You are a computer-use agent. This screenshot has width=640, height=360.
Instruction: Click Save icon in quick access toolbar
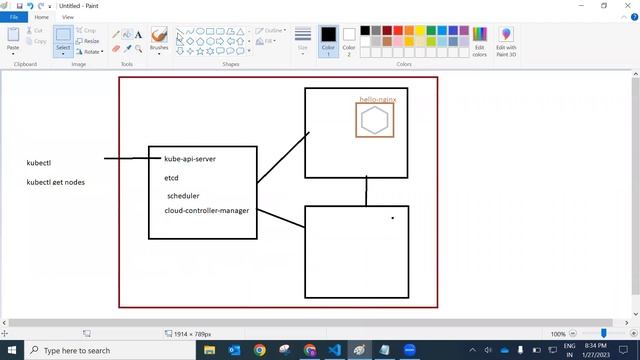point(19,6)
